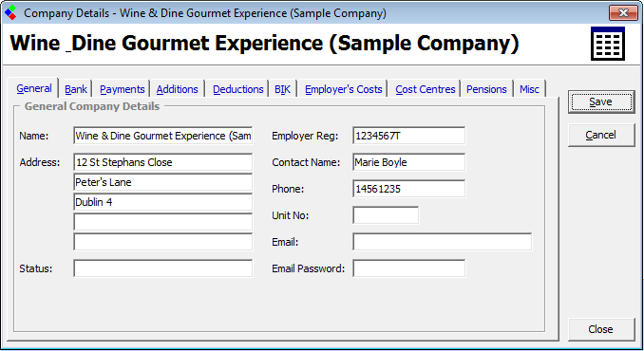Image resolution: width=644 pixels, height=351 pixels.
Task: Select the address line '12 St Stephans Close'
Action: (x=163, y=162)
